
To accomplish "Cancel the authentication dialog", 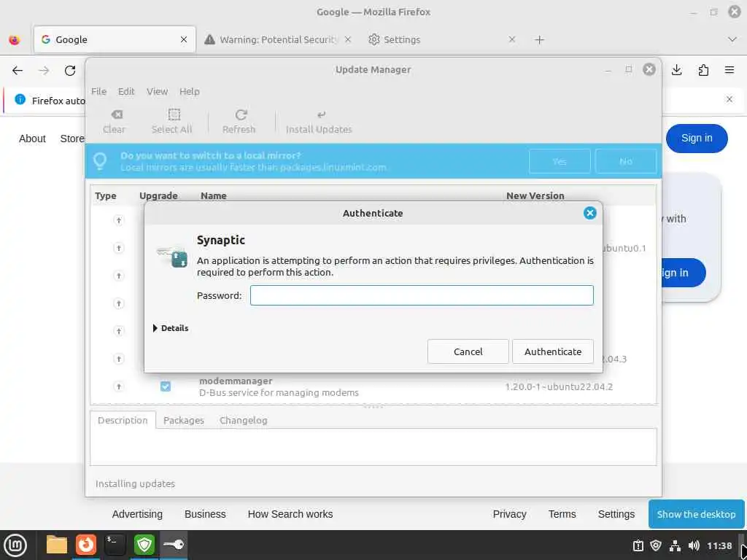I will point(468,351).
